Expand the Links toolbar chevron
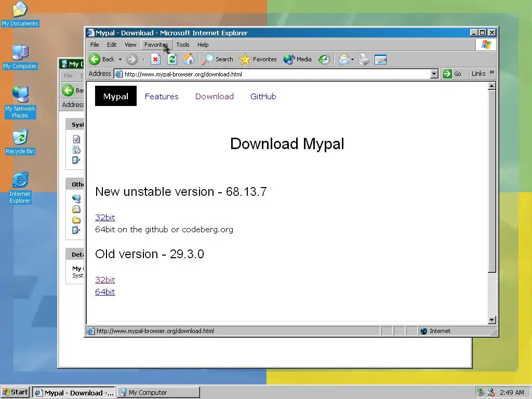532x399 pixels. [x=492, y=72]
